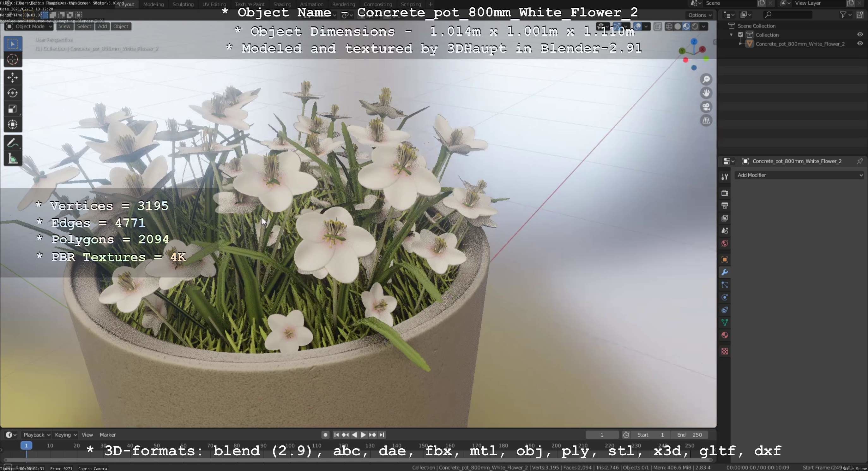The height and width of the screenshot is (471, 868).
Task: Click the blue frame 1 playhead marker
Action: tap(26, 445)
